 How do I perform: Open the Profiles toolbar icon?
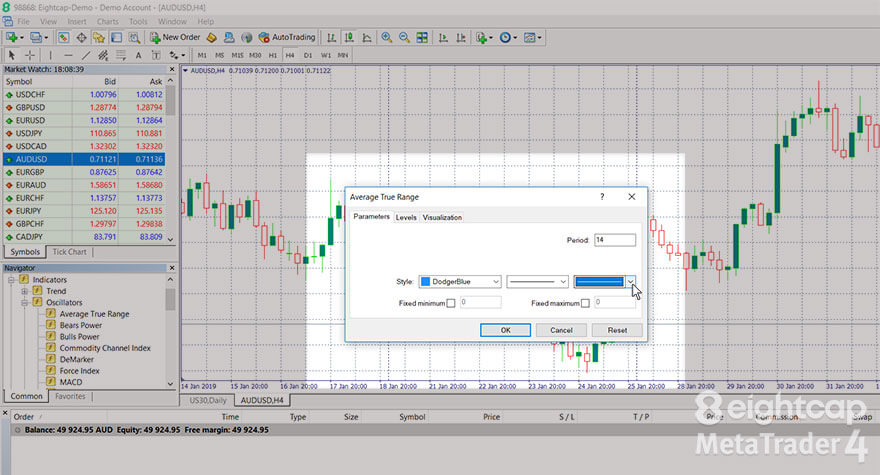36,38
